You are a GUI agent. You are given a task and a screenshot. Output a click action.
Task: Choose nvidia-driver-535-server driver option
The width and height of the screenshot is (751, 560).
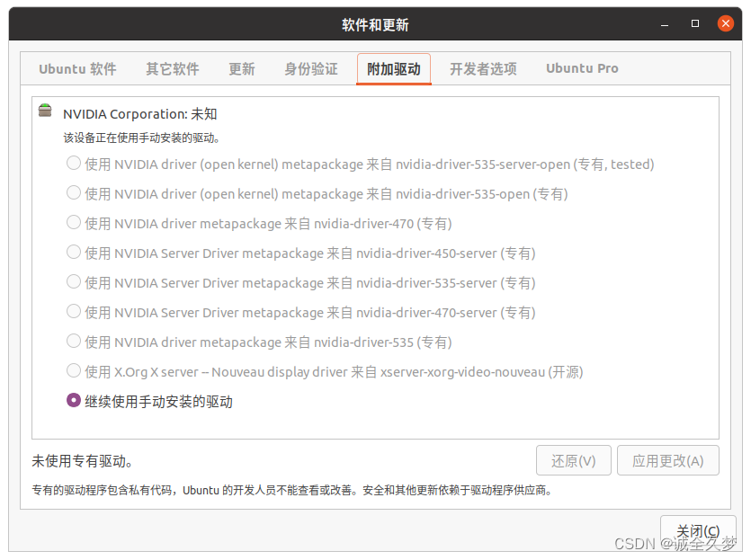click(x=74, y=283)
